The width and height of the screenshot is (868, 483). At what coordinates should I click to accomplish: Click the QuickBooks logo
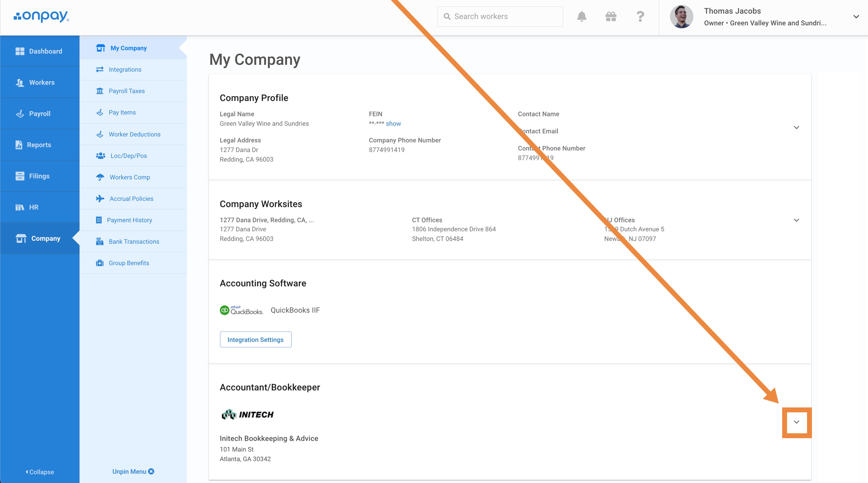[x=242, y=310]
